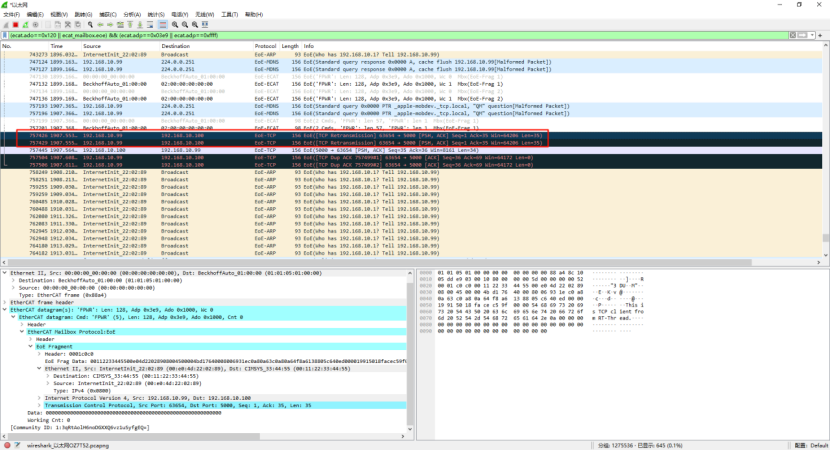Open the 配置: Default profile selector in the status bar
This screenshot has width=830, height=450.
click(x=811, y=445)
